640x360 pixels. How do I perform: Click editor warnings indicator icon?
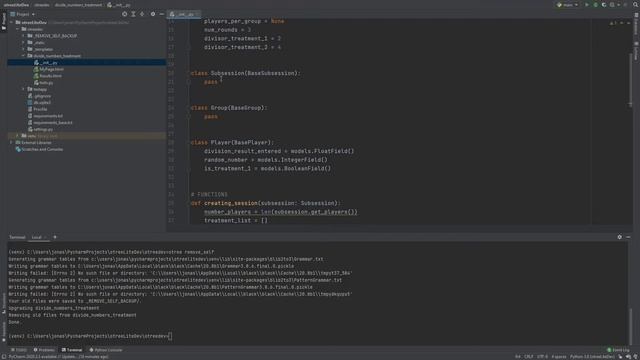612,23
